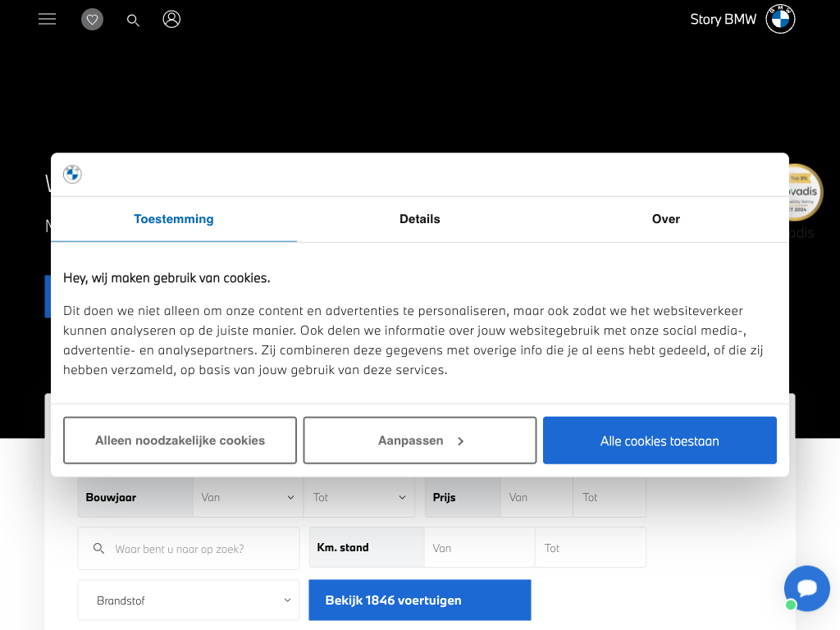Switch to the Toestemming tab
This screenshot has height=630, width=840.
pyautogui.click(x=174, y=219)
